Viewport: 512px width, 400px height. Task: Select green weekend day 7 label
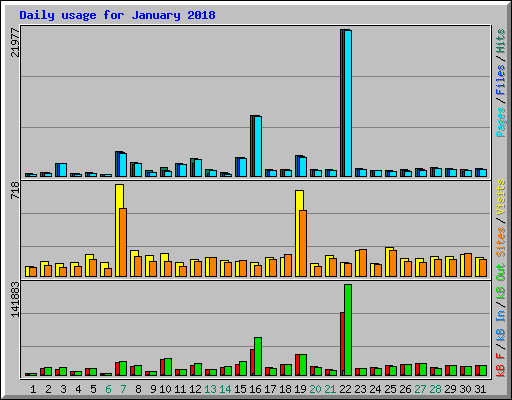pos(123,389)
